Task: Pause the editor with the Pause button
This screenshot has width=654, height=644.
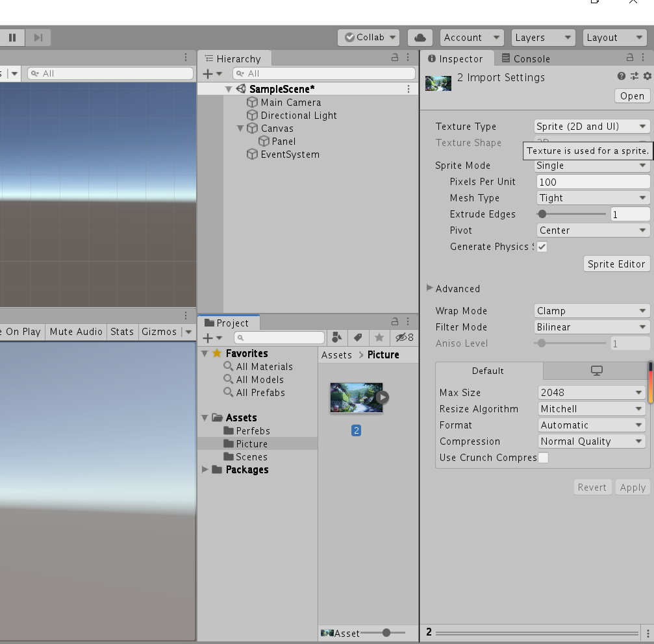Action: 12,38
